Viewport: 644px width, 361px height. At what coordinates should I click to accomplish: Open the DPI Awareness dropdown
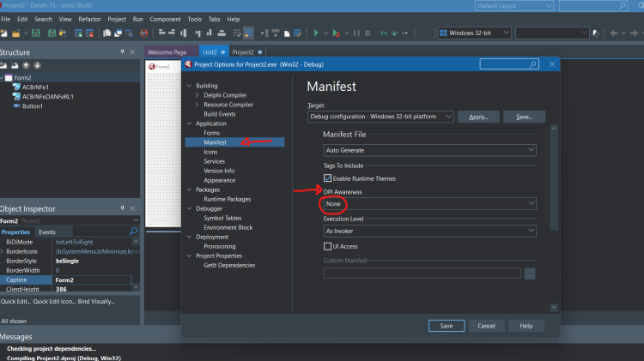tap(429, 203)
